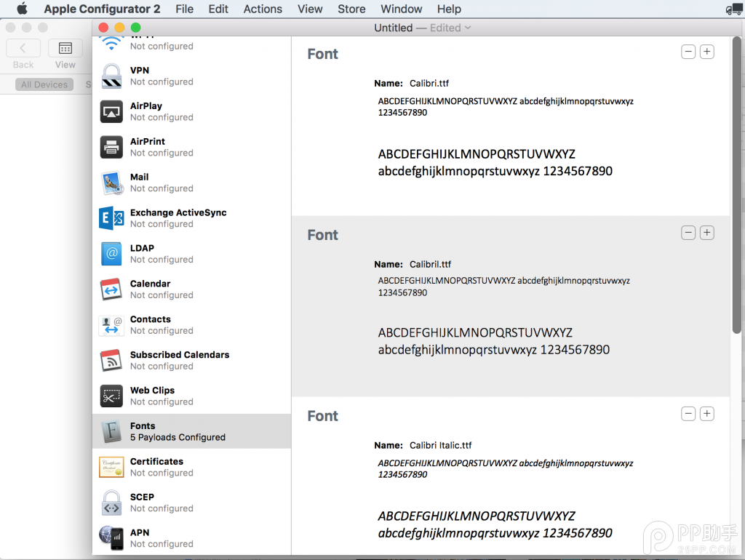The height and width of the screenshot is (560, 745).
Task: Click the Web Clips scissors icon
Action: pyautogui.click(x=111, y=396)
